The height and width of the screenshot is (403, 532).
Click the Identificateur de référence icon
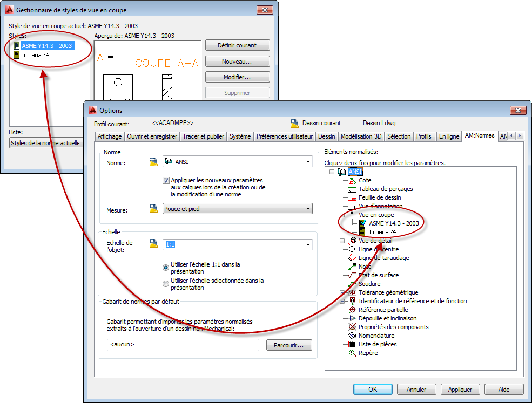click(x=353, y=301)
